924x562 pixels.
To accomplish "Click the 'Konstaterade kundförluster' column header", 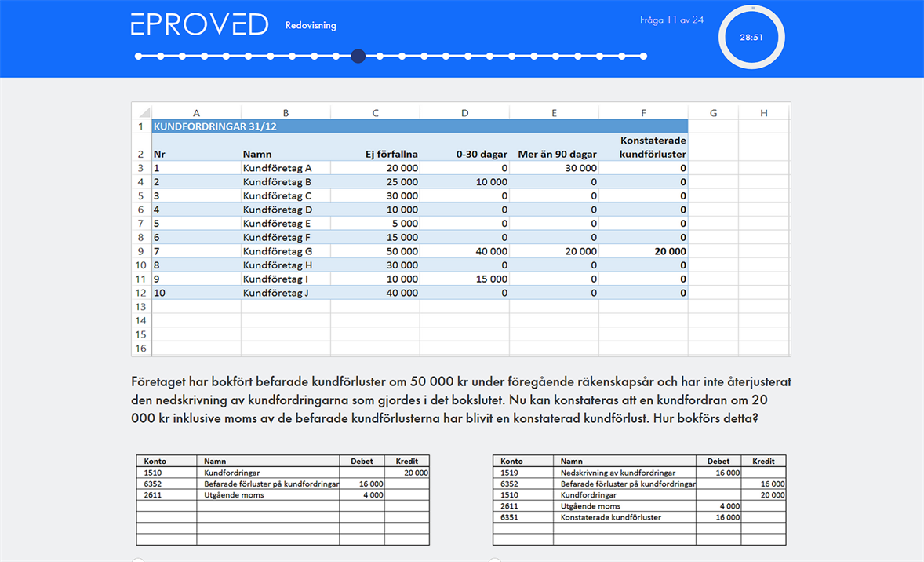I will (652, 148).
